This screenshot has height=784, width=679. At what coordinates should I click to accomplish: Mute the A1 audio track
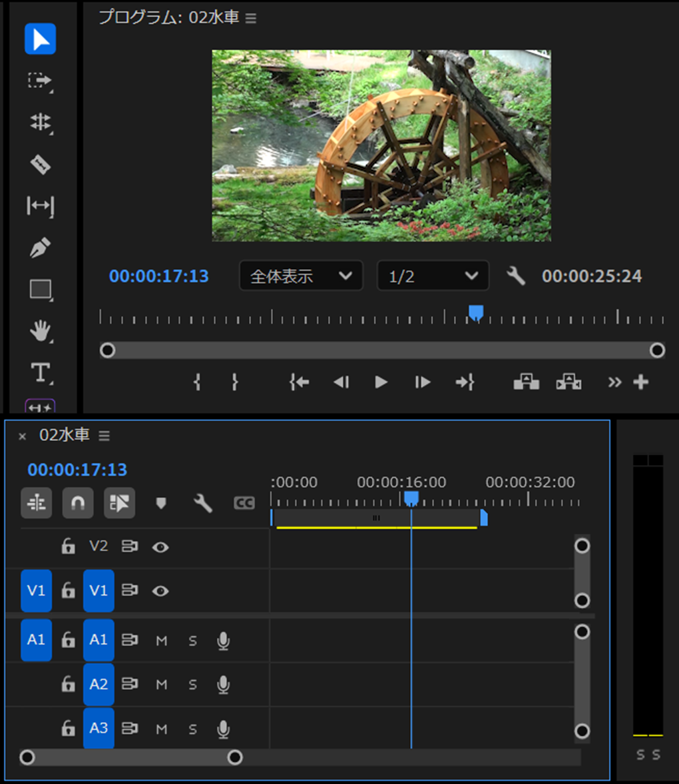pyautogui.click(x=160, y=639)
